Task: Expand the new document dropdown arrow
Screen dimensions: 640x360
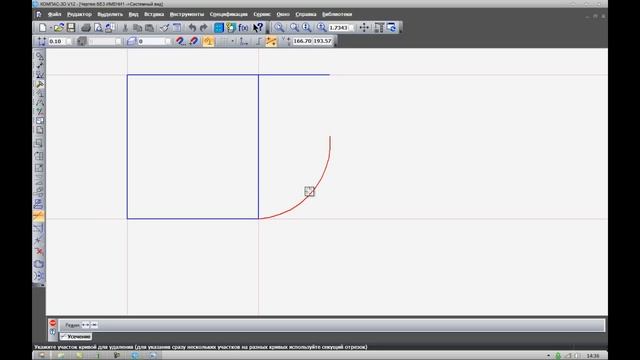Action: (x=51, y=28)
